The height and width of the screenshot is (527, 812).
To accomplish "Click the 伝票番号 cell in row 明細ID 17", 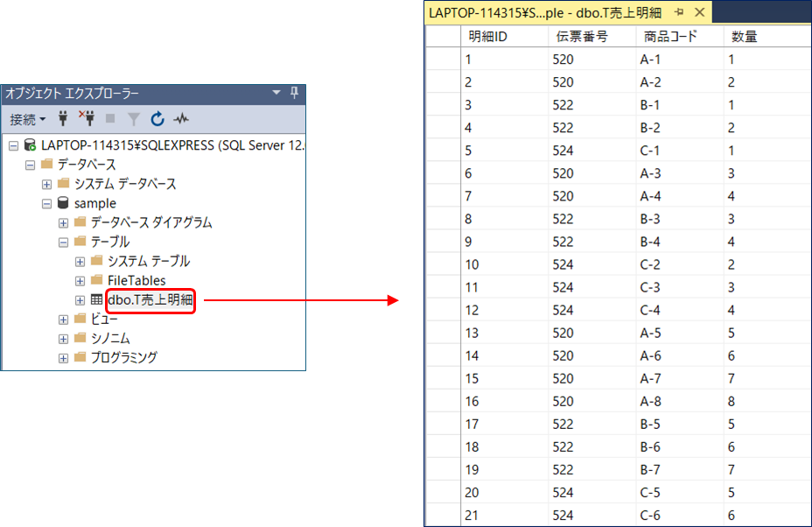I will [x=591, y=424].
